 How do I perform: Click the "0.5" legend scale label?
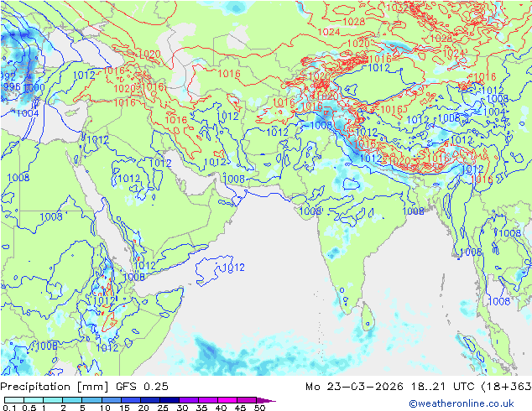pyautogui.click(x=29, y=408)
